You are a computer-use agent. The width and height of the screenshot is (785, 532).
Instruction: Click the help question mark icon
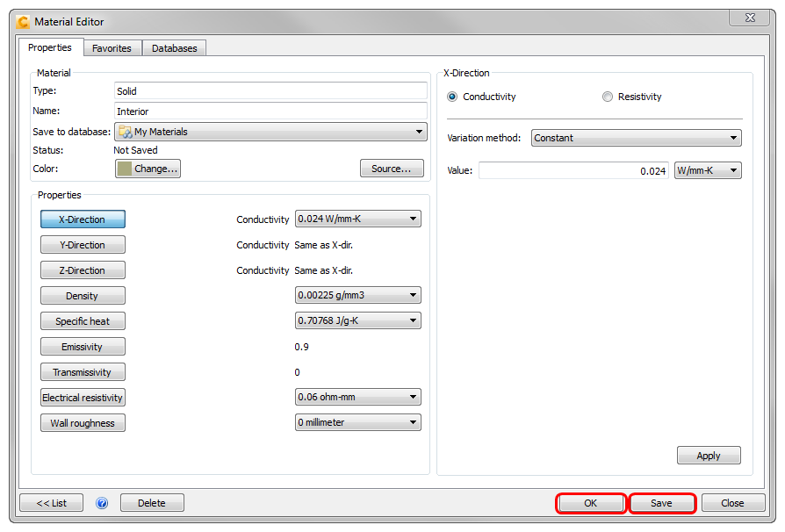coord(102,502)
